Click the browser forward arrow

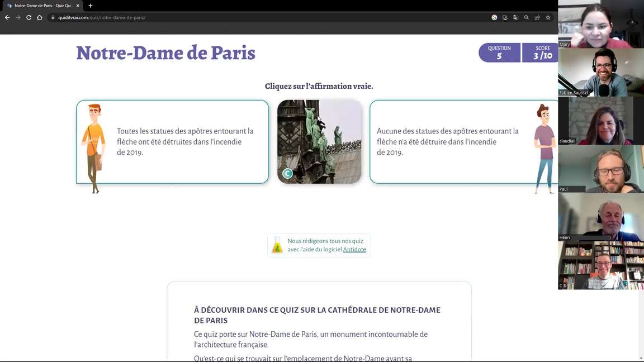click(18, 18)
